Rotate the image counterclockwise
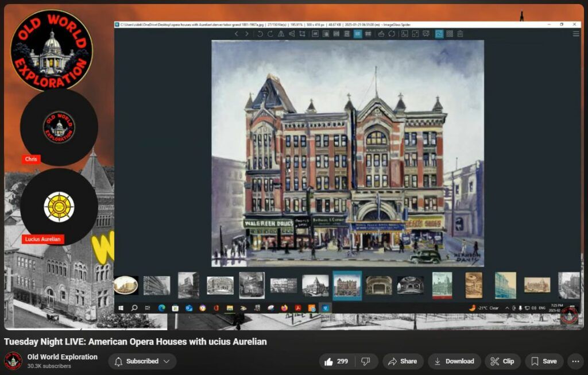The image size is (588, 375). 260,34
